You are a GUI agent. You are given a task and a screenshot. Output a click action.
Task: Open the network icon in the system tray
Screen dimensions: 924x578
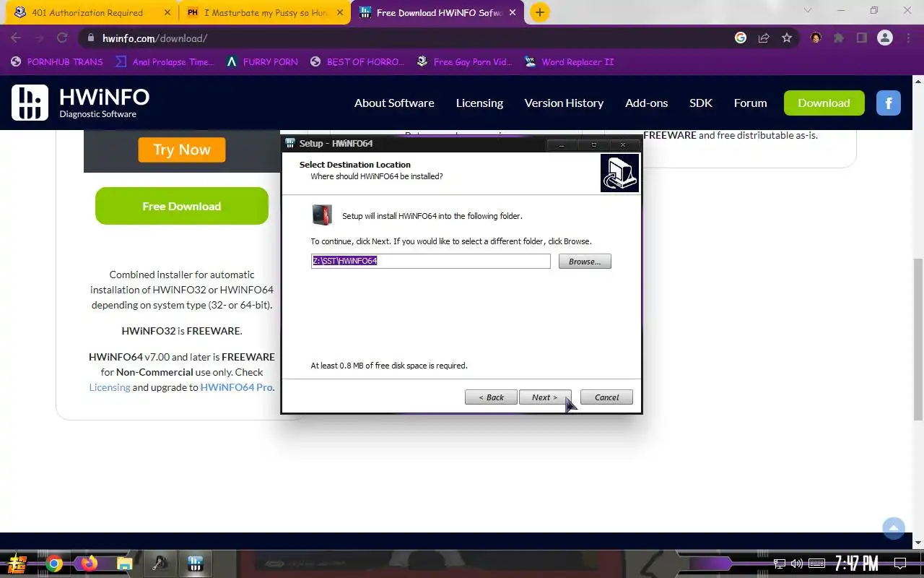pyautogui.click(x=780, y=564)
